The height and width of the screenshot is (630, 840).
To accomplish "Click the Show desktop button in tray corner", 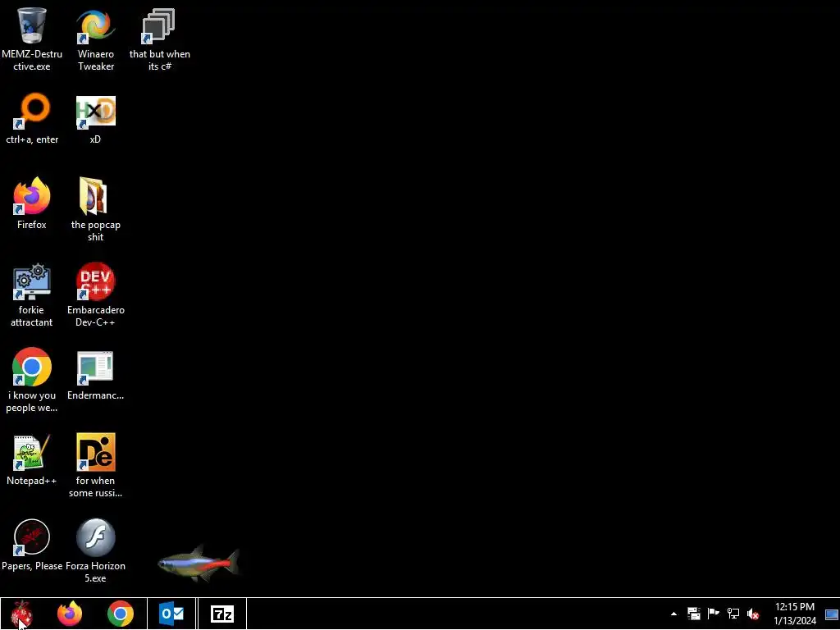I will pos(832,614).
